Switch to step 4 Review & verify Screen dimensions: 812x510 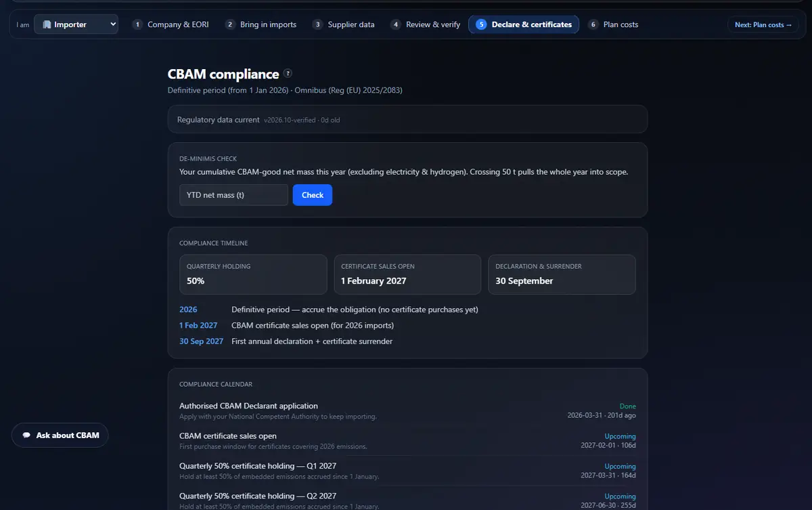coord(426,24)
